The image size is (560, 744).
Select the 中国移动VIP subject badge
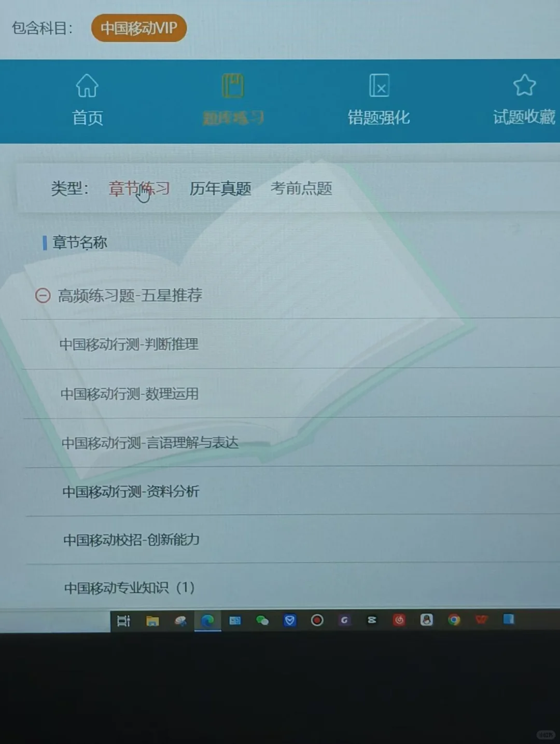point(139,28)
